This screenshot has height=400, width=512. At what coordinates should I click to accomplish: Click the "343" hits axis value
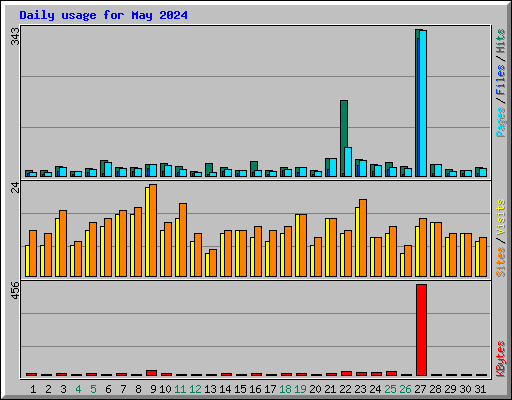point(15,36)
